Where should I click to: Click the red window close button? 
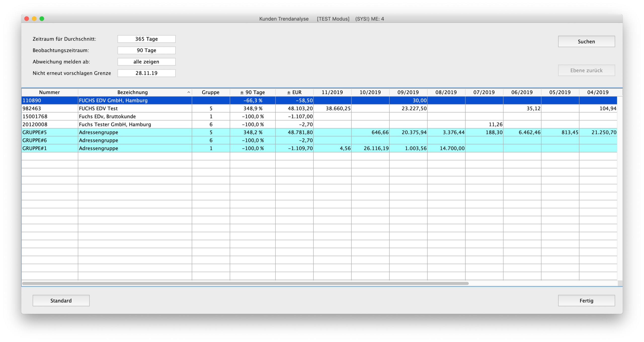pos(27,19)
